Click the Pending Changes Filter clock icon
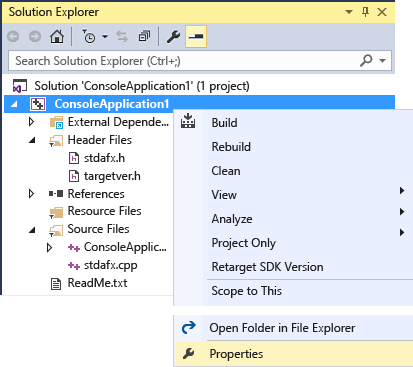413x367 pixels. [89, 36]
